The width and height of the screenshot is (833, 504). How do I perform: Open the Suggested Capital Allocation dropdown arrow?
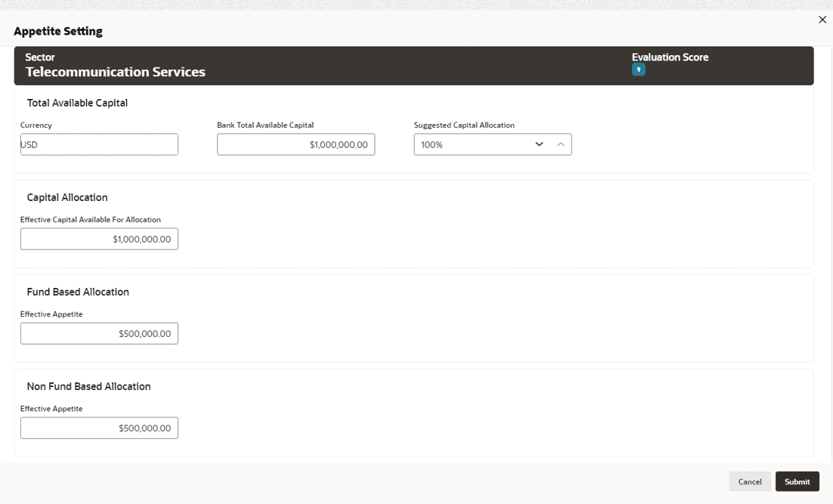tap(539, 144)
